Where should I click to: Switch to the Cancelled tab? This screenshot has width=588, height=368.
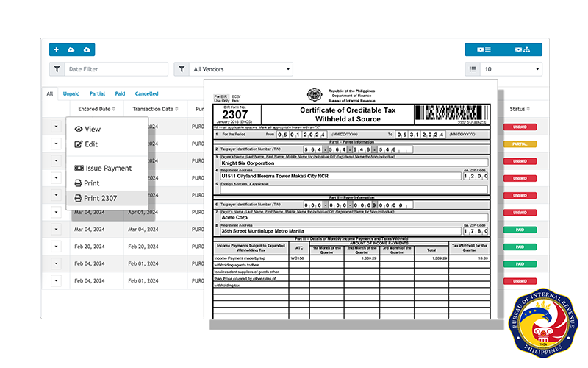coord(146,94)
